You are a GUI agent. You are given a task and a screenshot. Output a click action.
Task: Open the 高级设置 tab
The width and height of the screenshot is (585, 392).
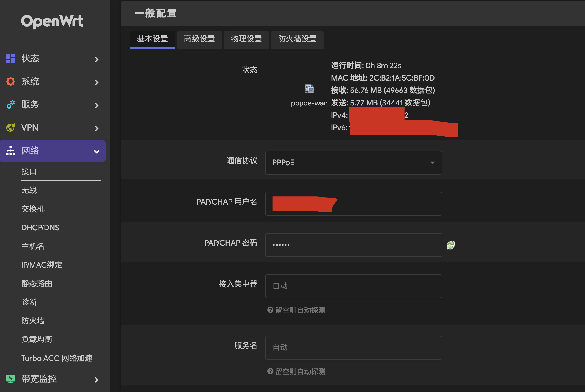click(199, 40)
